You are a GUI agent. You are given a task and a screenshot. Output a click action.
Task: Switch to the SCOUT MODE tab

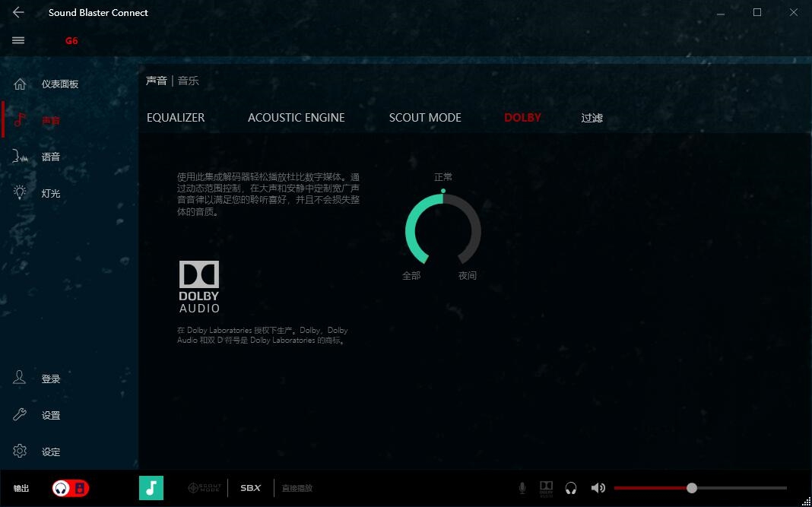pyautogui.click(x=425, y=118)
